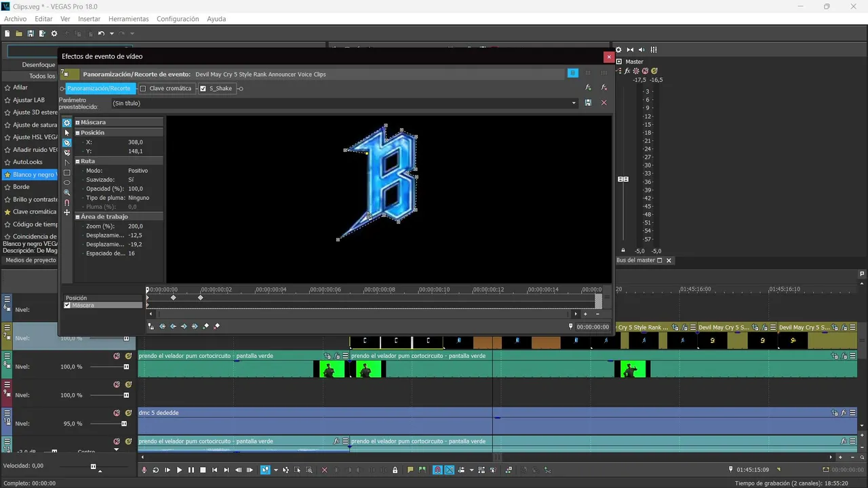Select the zoom magnifier tool in pan/crop
Screen dimensions: 868x488
click(66, 192)
